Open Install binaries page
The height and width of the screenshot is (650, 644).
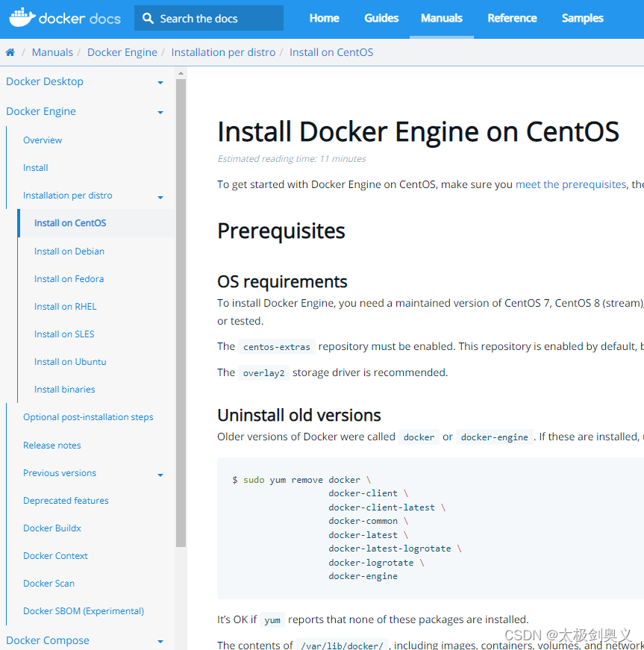[65, 390]
